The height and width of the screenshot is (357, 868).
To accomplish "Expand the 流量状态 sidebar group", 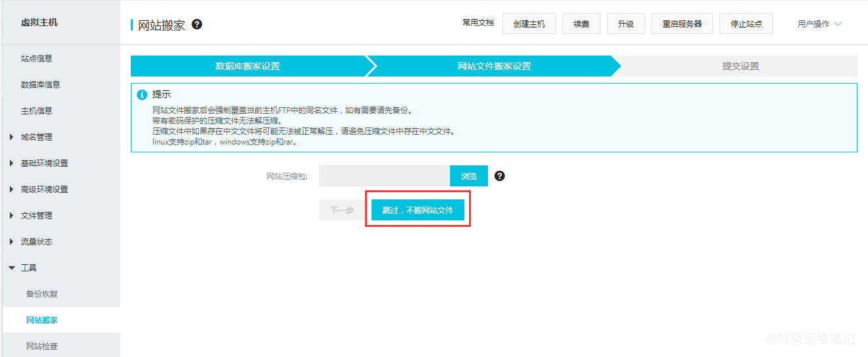I will tap(36, 242).
